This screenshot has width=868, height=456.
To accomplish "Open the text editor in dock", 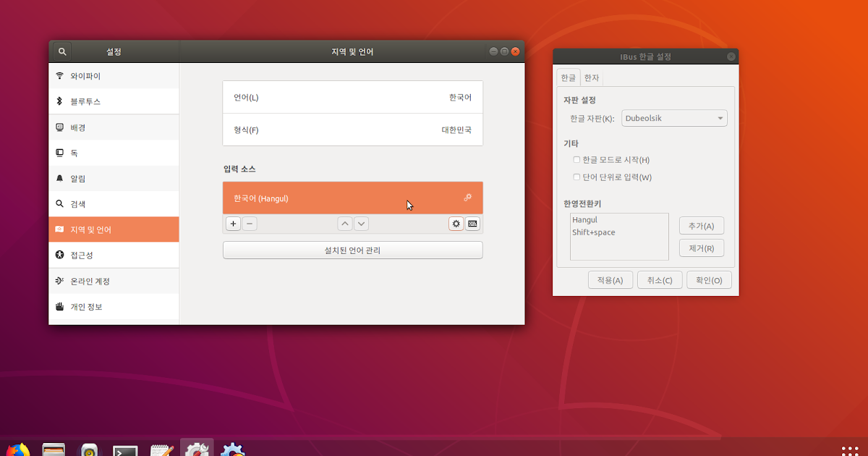I will click(162, 449).
